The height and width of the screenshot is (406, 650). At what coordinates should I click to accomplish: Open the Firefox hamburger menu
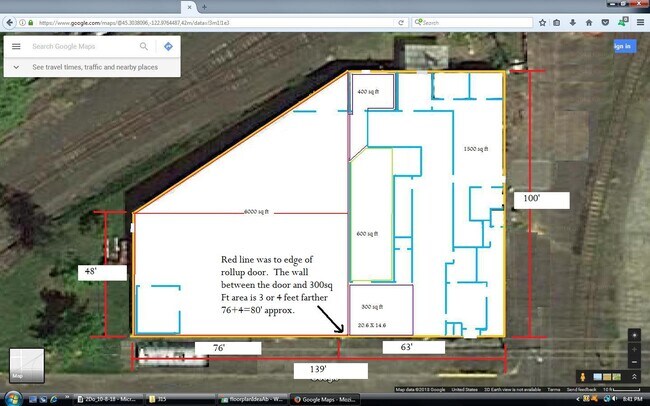click(x=640, y=21)
